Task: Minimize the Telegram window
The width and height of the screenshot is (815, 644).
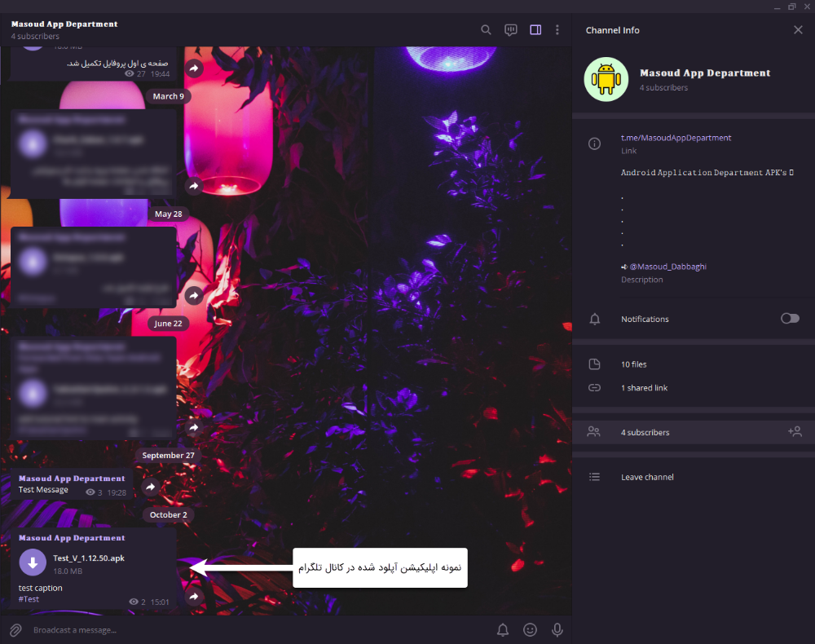Action: [777, 7]
